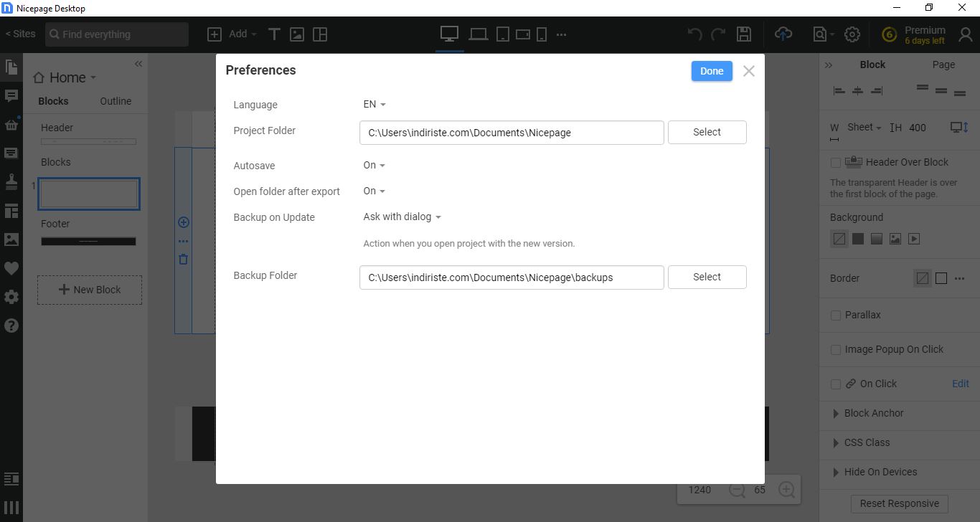The width and height of the screenshot is (980, 522).
Task: Click the Redo arrow
Action: coord(718,34)
